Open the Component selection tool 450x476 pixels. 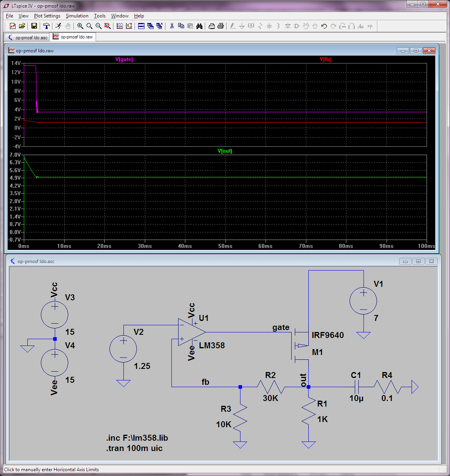(x=296, y=26)
